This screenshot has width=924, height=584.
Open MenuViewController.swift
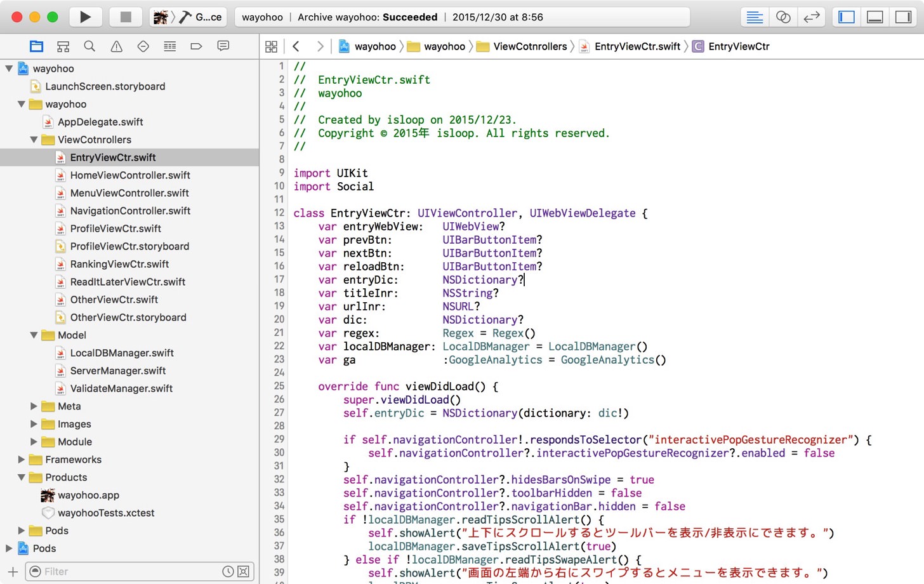(x=129, y=193)
